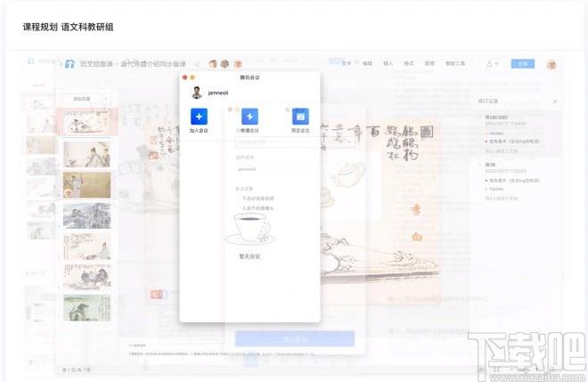Open the 数据 menu in the document window

coord(429,63)
